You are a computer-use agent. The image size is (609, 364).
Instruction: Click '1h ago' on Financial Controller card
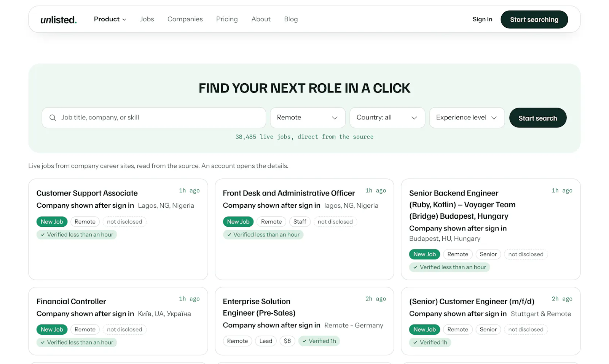pyautogui.click(x=189, y=299)
